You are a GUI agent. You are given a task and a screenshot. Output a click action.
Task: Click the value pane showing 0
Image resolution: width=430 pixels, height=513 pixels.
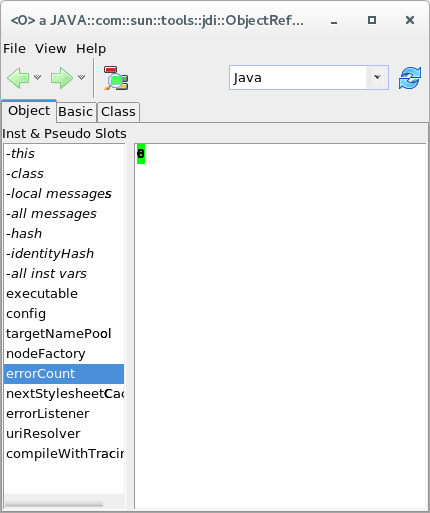click(280, 326)
